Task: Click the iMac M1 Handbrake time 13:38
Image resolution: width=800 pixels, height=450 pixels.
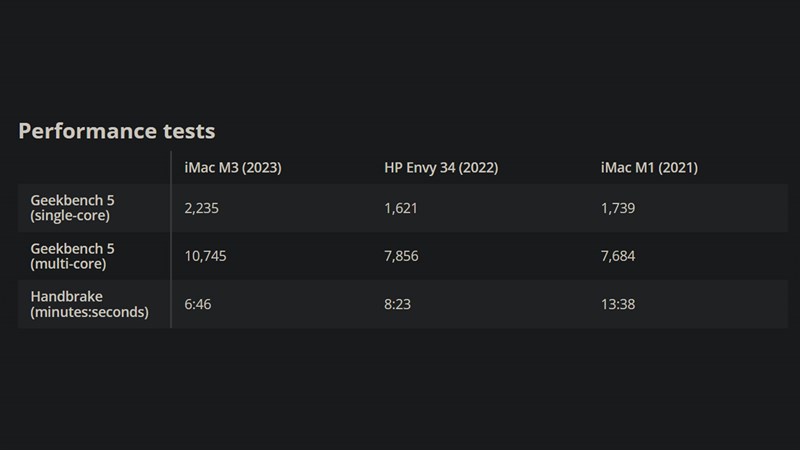Action: 617,304
